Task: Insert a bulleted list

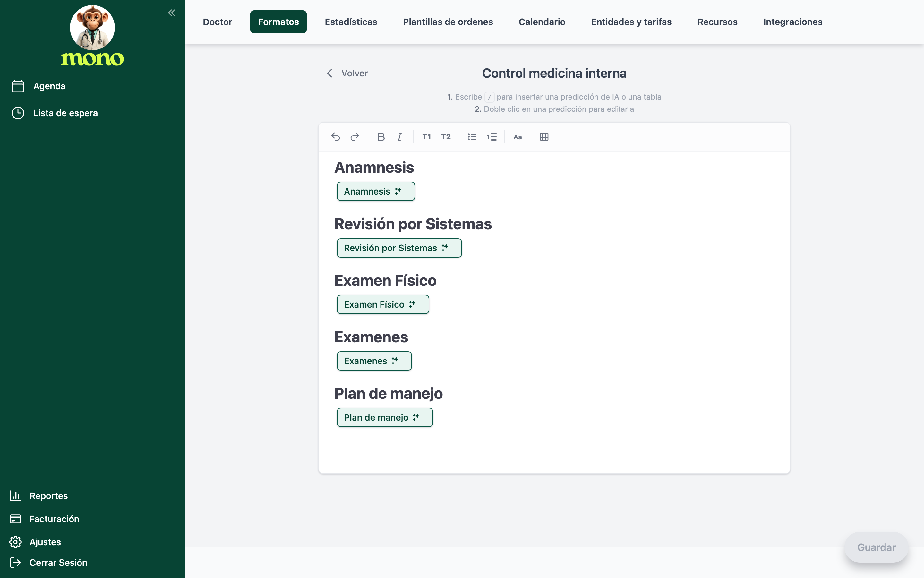Action: click(472, 137)
